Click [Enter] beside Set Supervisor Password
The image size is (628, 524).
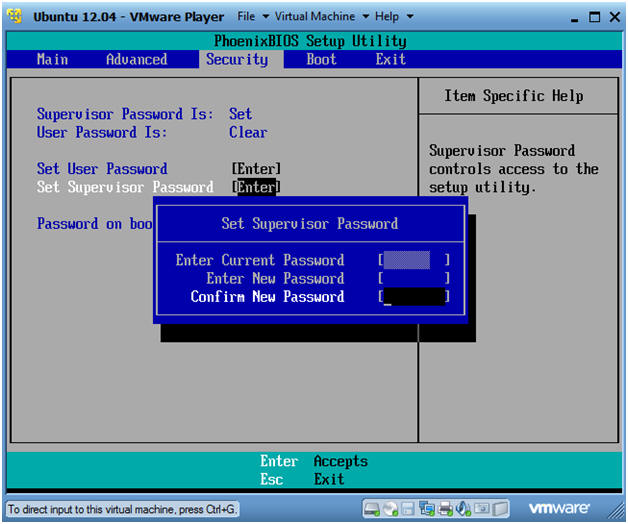tap(256, 187)
